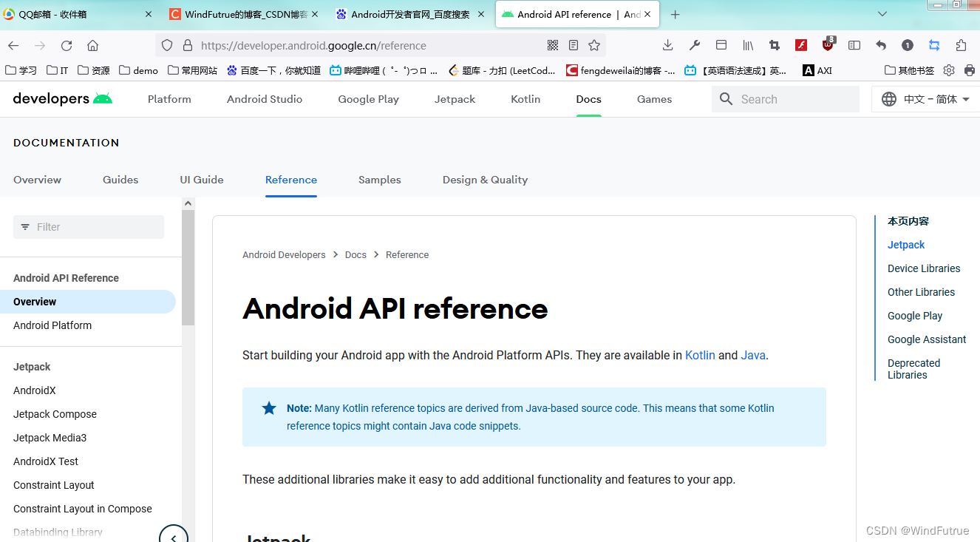Click the shield tracking protection icon

click(167, 46)
